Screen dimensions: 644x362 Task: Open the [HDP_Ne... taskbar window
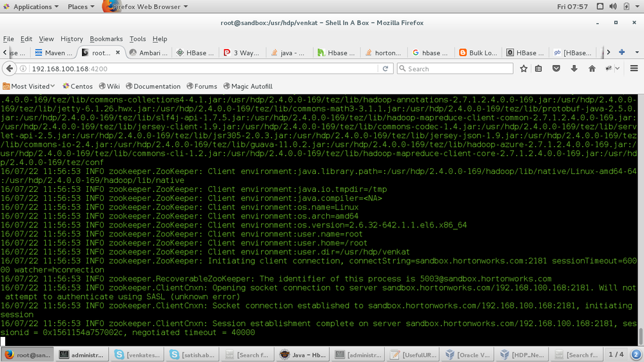tap(523, 355)
